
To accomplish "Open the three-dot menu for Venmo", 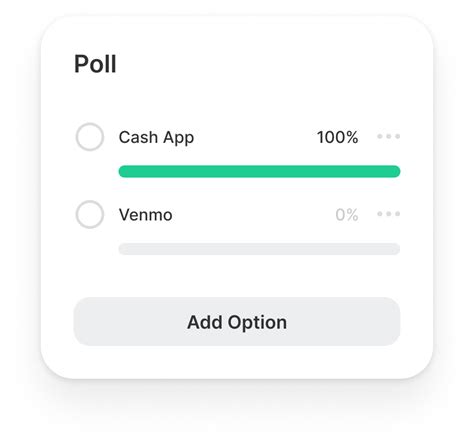I will 389,214.
